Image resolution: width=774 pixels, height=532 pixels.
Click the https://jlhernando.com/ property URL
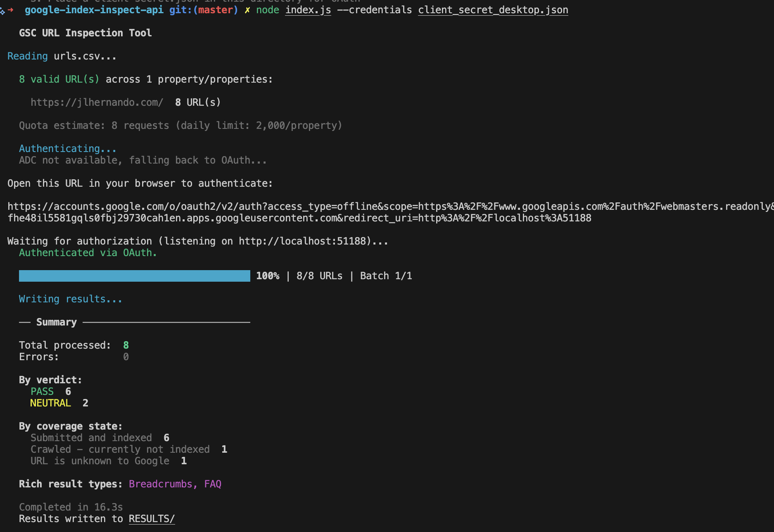[x=97, y=102]
